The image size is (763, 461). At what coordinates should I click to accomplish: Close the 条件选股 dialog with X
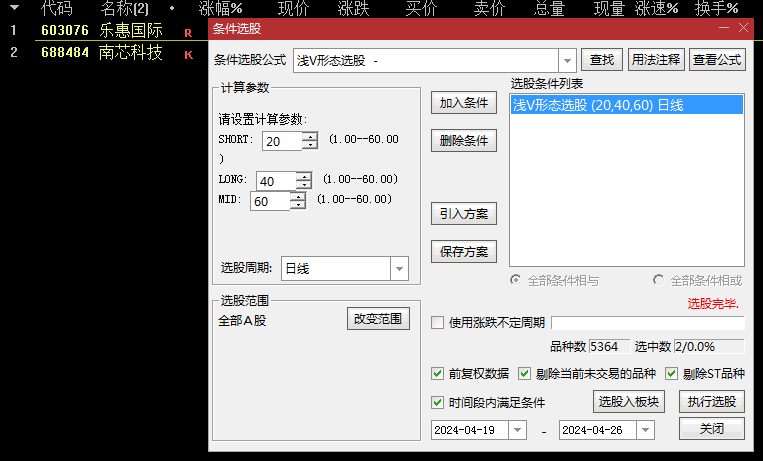(744, 28)
